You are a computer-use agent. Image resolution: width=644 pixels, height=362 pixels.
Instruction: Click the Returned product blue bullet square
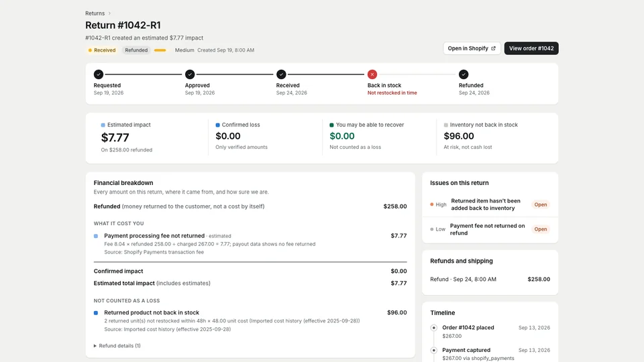(96, 313)
